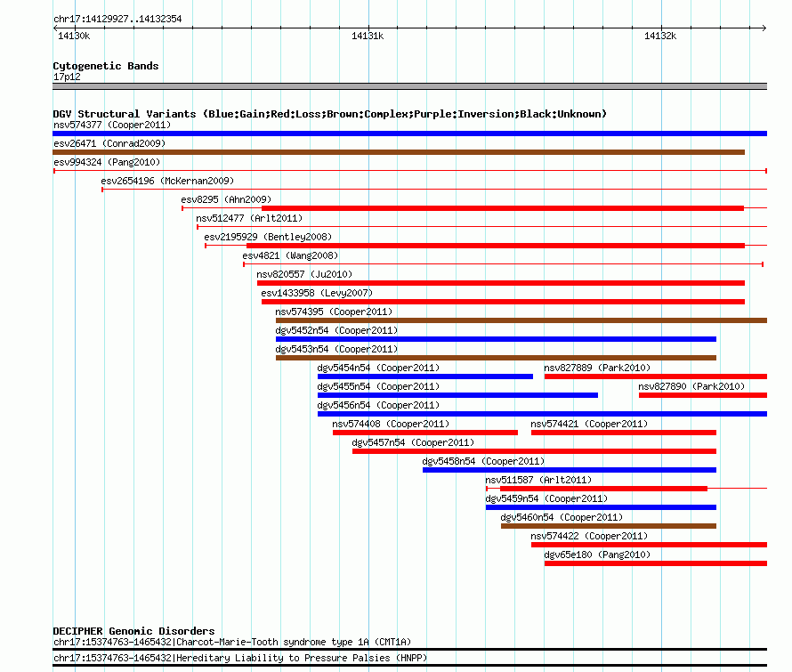Click the brown nsv574395 complex bar
792x672 pixels.
tap(521, 320)
